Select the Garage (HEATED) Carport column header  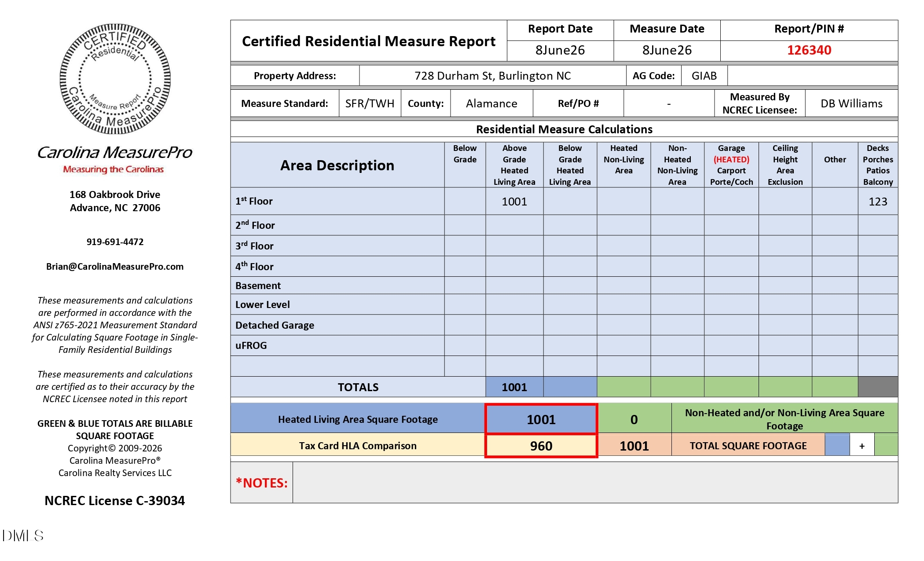point(731,165)
